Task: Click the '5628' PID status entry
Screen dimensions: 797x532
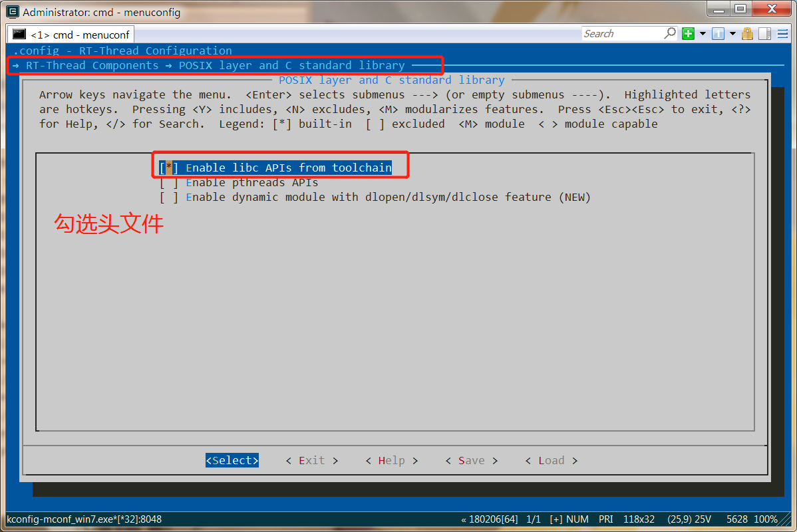Action: tap(736, 519)
